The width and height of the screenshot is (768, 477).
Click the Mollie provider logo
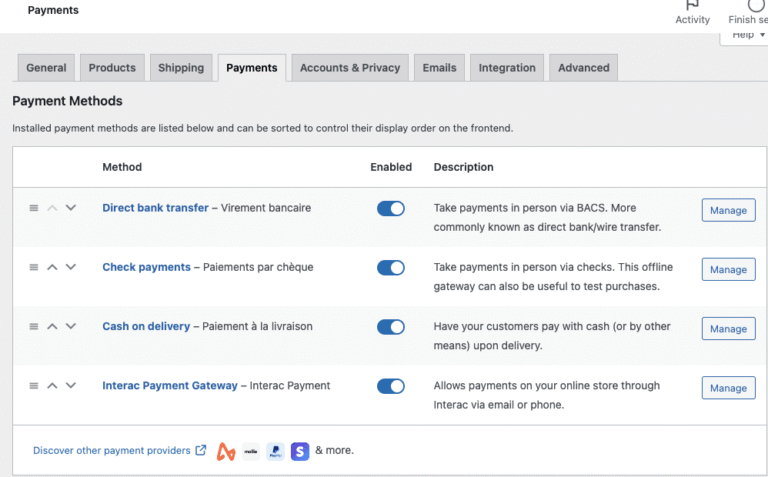pyautogui.click(x=251, y=452)
